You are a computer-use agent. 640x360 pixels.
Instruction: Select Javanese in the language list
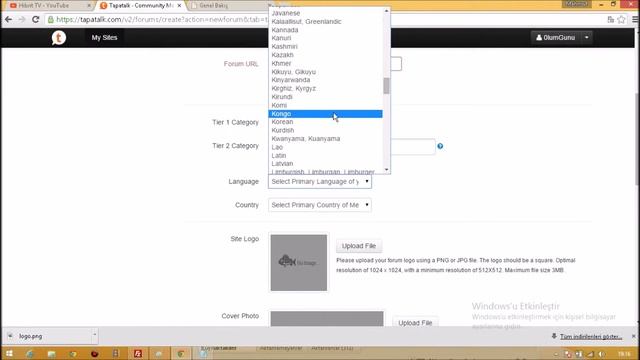[325, 13]
